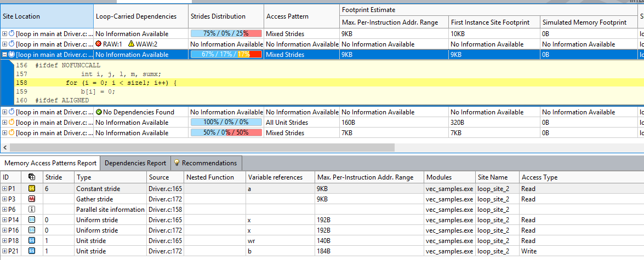Screen dimensions: 644x260
Task: Click the Recommendations lightbulb icon
Action: pyautogui.click(x=176, y=163)
